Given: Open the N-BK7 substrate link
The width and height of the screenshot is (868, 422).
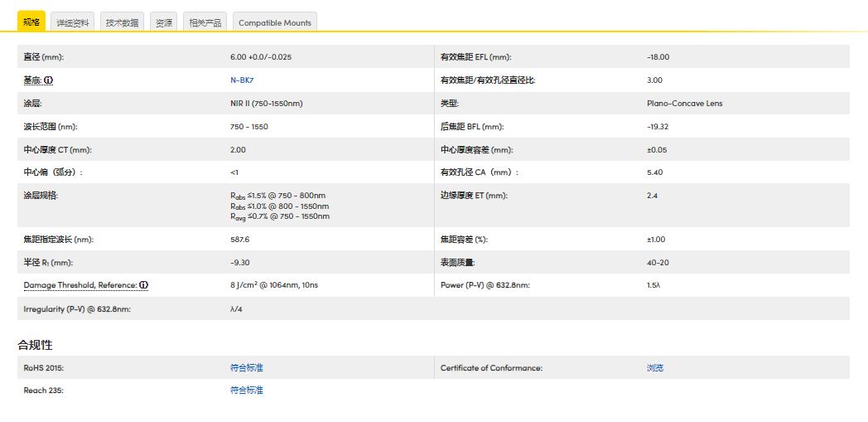Looking at the screenshot, I should 243,80.
